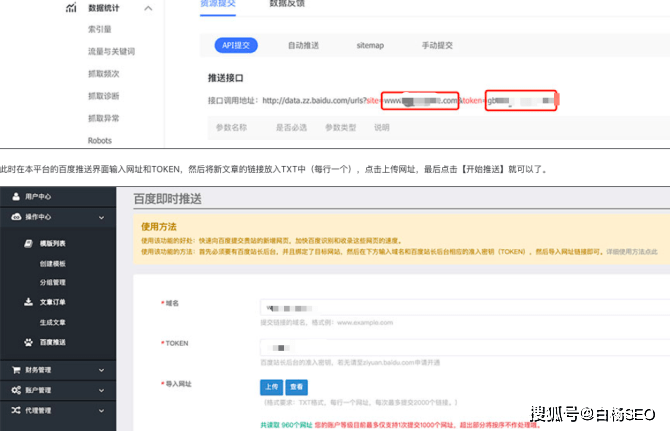This screenshot has width=670, height=431.
Task: Click the 参数类型 column header
Action: click(x=341, y=127)
